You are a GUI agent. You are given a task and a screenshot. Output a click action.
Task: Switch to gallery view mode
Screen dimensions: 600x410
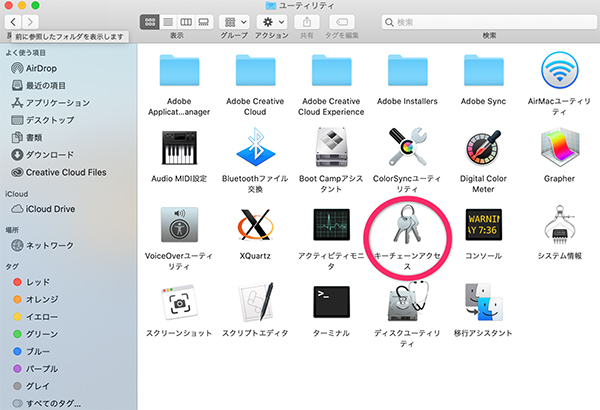pos(203,21)
